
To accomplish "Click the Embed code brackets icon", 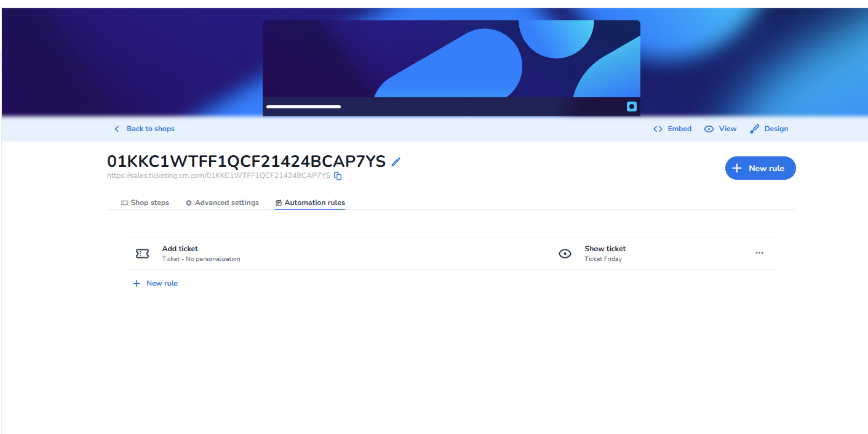I will pos(658,129).
